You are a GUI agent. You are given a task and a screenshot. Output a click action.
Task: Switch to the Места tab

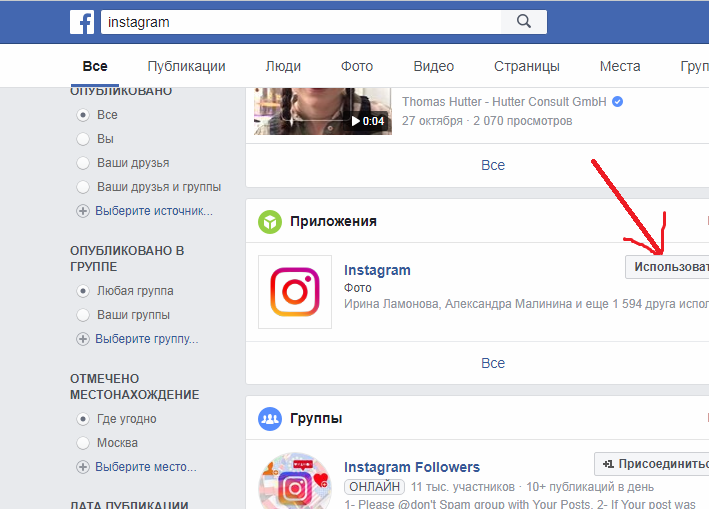tap(620, 66)
